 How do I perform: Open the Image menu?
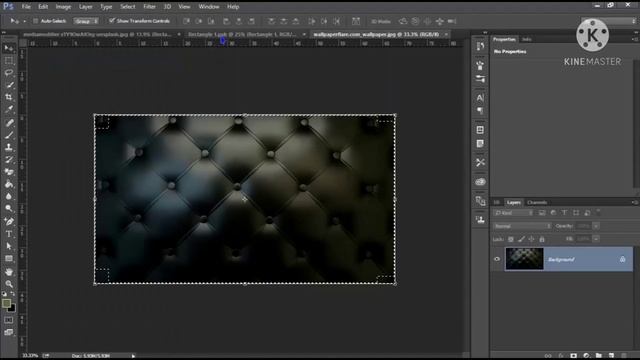[x=63, y=7]
